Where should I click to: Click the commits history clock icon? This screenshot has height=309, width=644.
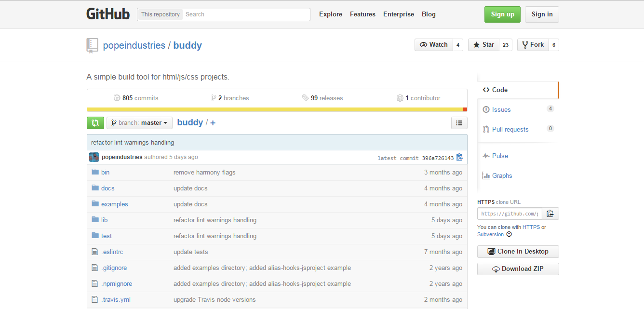tap(117, 98)
